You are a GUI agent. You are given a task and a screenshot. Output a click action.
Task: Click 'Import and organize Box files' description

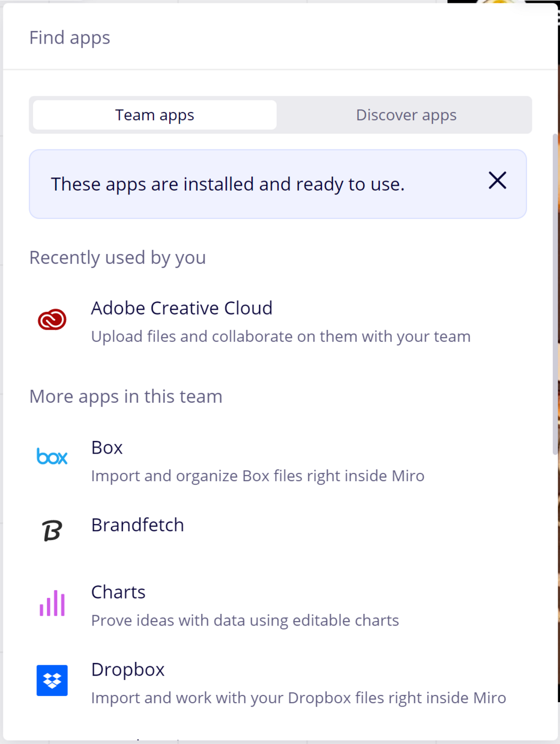pos(257,476)
